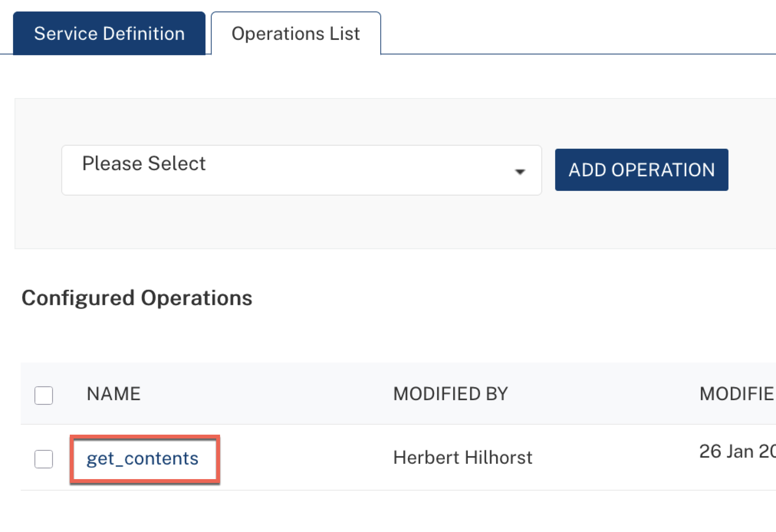Viewport: 776px width, 532px height.
Task: Click the Herbert Hilhorst cell
Action: click(462, 458)
